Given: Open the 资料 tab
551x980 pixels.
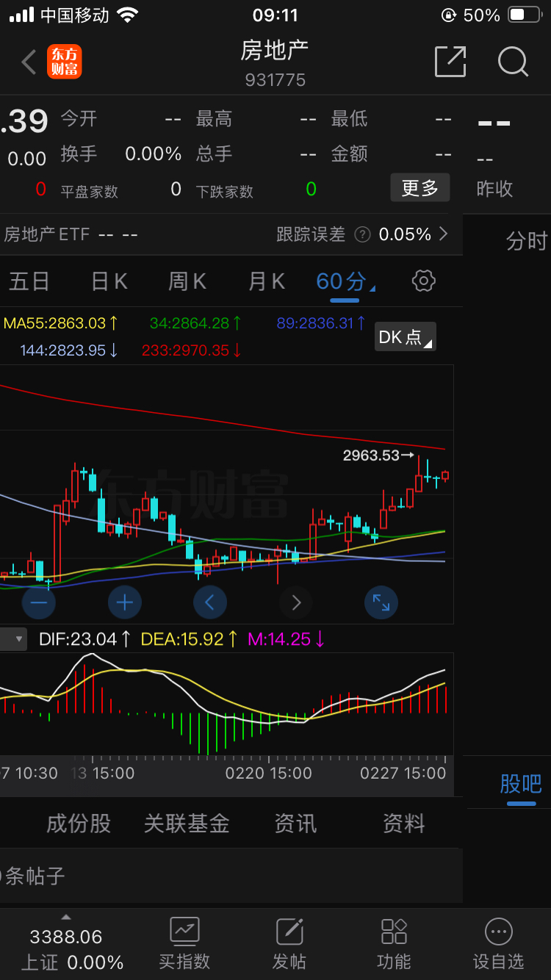Looking at the screenshot, I should (403, 824).
